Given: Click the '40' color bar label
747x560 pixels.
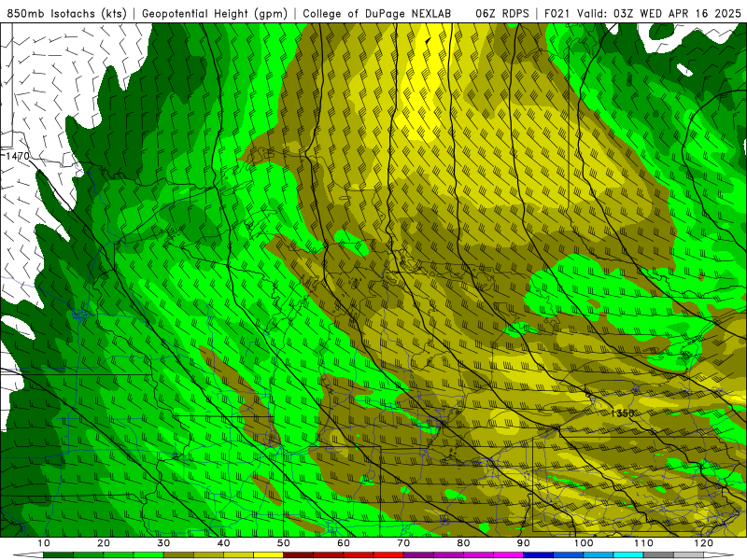Looking at the screenshot, I should [223, 543].
